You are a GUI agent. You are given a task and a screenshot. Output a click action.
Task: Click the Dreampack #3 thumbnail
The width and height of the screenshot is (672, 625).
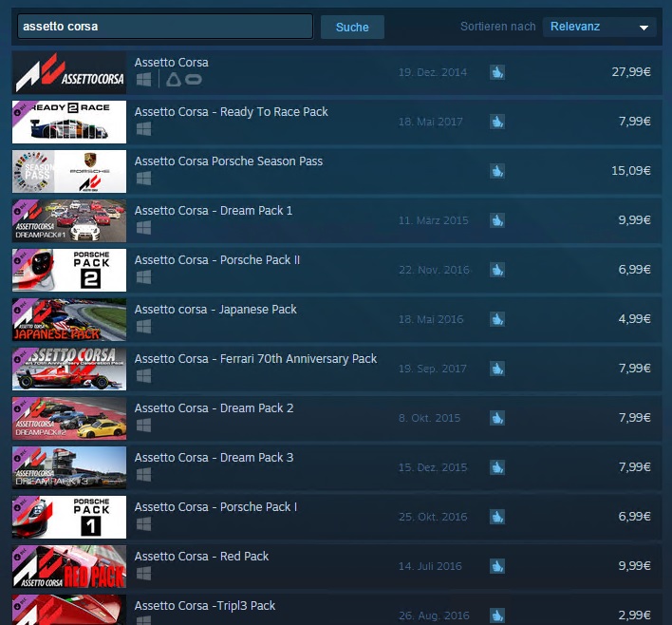(69, 467)
